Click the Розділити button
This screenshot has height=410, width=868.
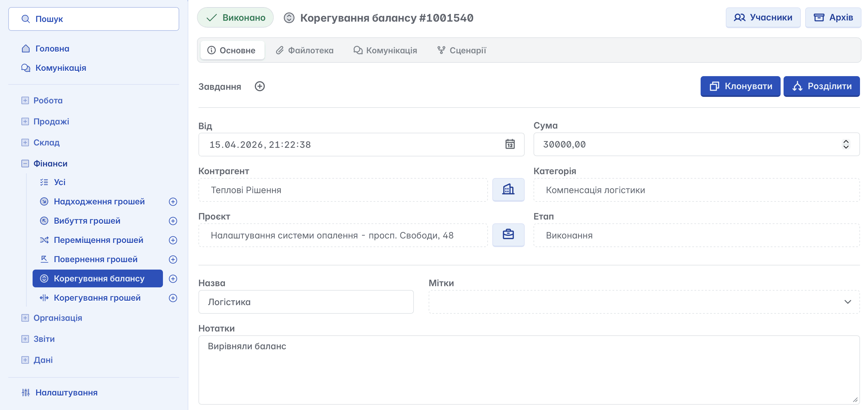click(821, 86)
